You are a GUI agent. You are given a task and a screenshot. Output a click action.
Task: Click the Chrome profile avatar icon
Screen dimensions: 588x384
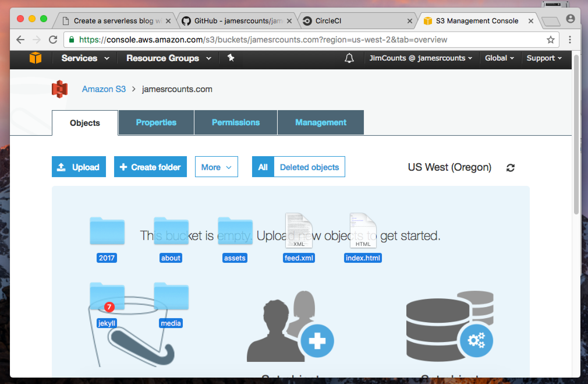point(571,19)
